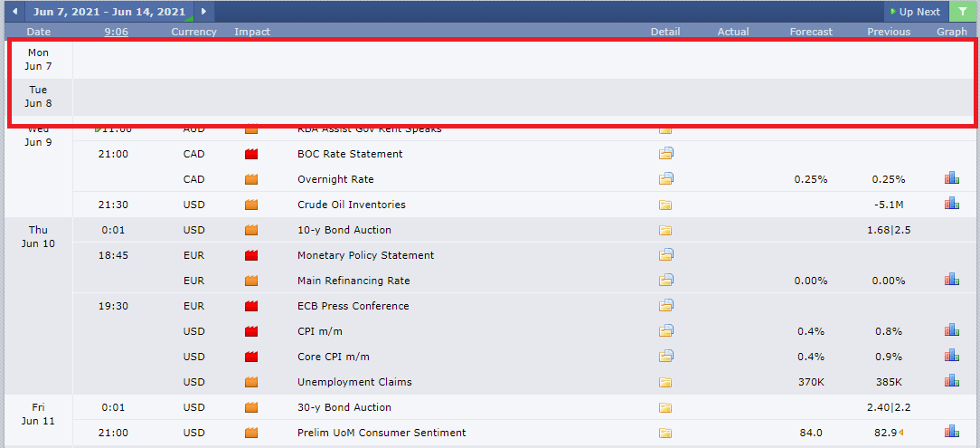The image size is (980, 448).
Task: Go to previous week arrow
Action: (14, 11)
